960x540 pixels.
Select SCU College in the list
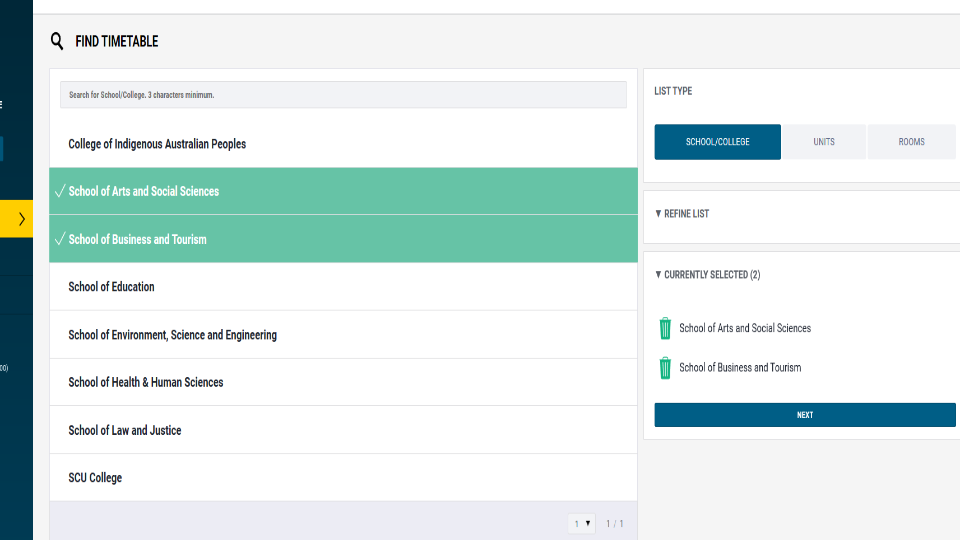tap(343, 478)
